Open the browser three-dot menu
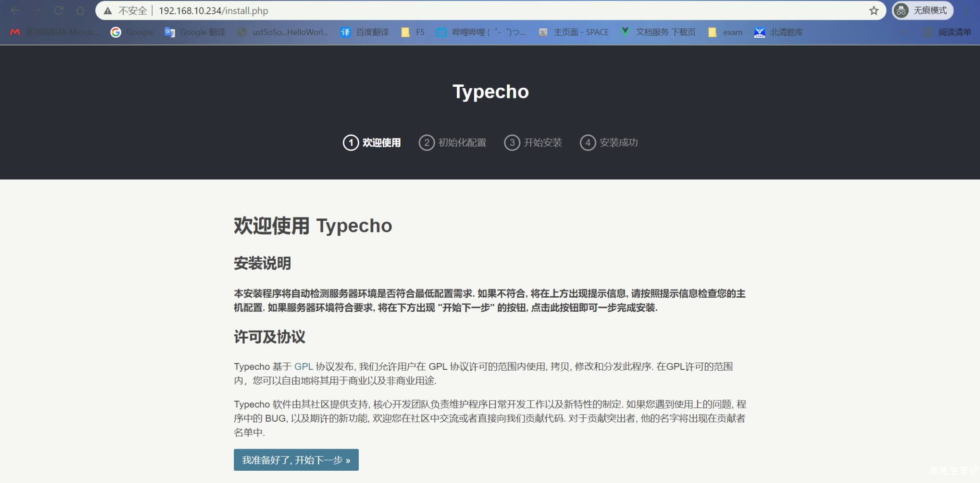Screen dimensions: 980x483 [x=966, y=10]
